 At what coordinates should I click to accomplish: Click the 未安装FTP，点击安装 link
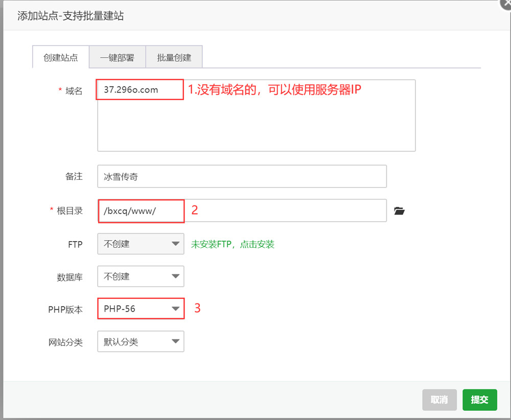coord(233,244)
